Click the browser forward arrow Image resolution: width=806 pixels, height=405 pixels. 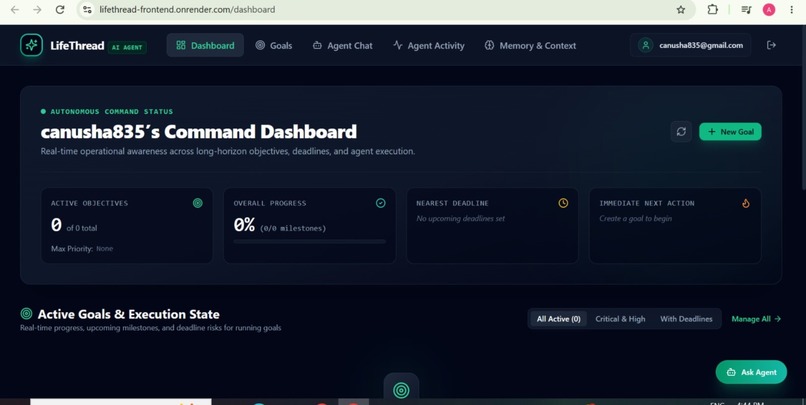click(x=37, y=9)
